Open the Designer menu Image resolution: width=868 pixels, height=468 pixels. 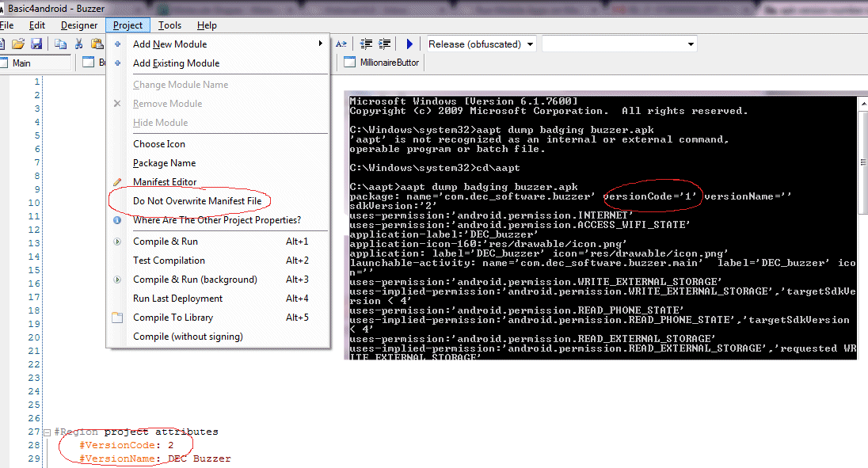pyautogui.click(x=79, y=25)
